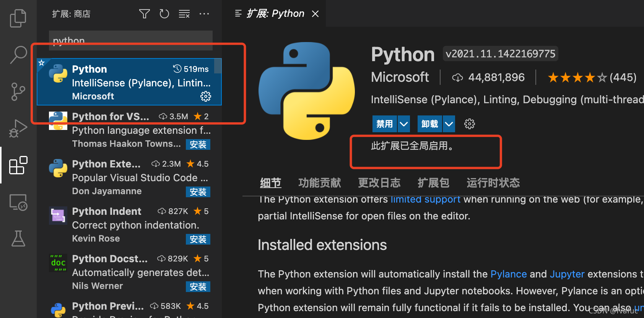
Task: Click the Microsoft publisher name
Action: [x=400, y=77]
